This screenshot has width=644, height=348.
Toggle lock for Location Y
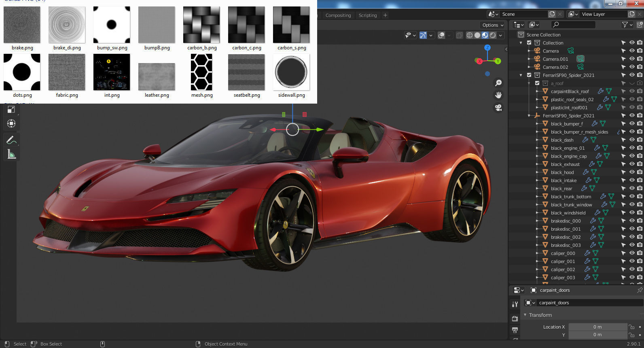631,335
